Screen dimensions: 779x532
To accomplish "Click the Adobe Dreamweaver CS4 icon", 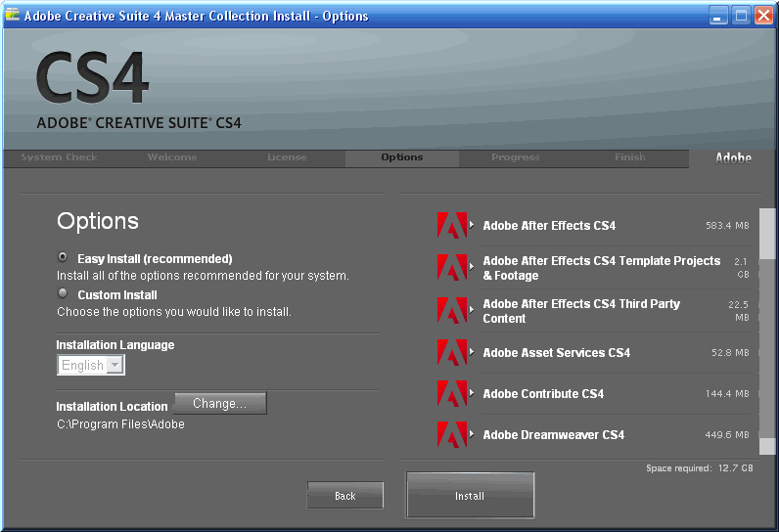I will (451, 435).
